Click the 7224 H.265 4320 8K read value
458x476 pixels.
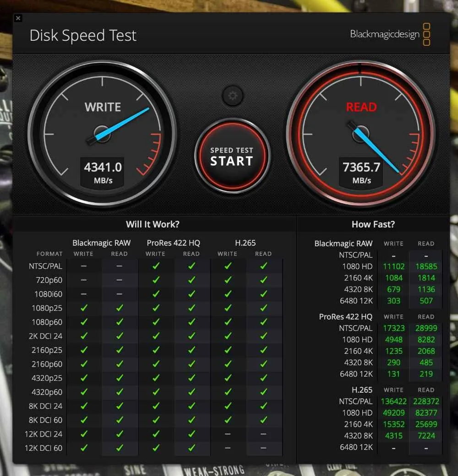(426, 436)
